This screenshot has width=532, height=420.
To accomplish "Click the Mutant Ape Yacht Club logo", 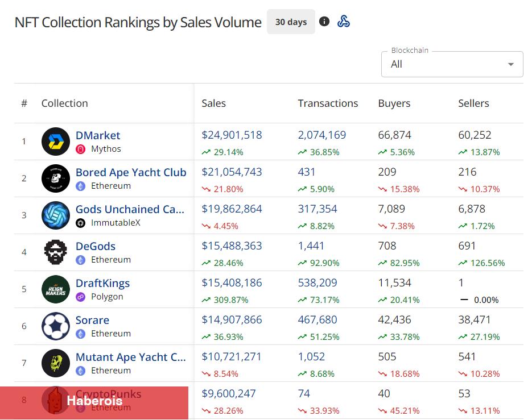I will click(56, 363).
